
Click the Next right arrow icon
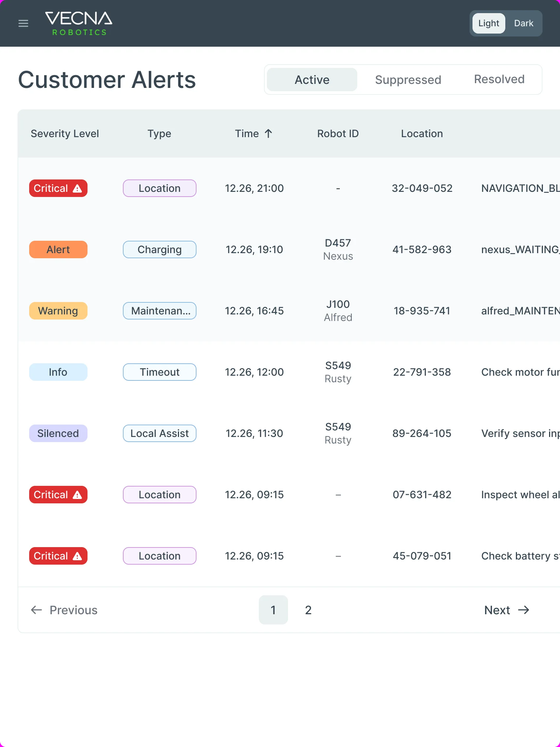(524, 610)
